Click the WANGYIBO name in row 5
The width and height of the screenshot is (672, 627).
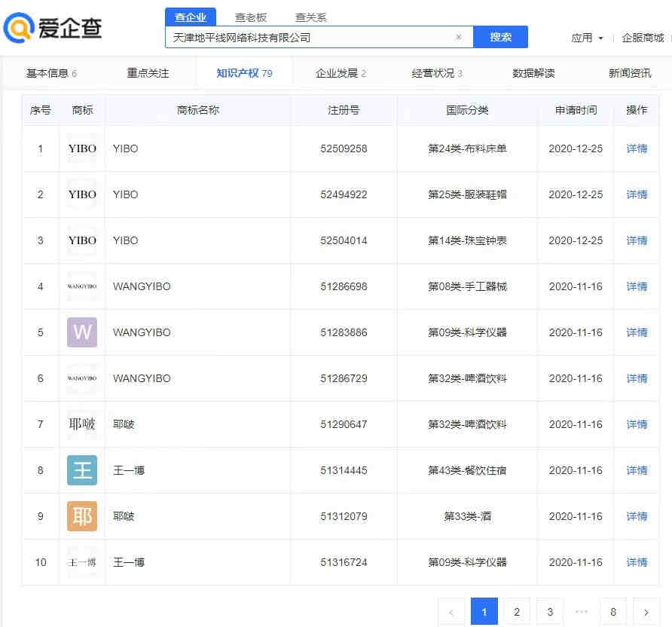[x=142, y=332]
